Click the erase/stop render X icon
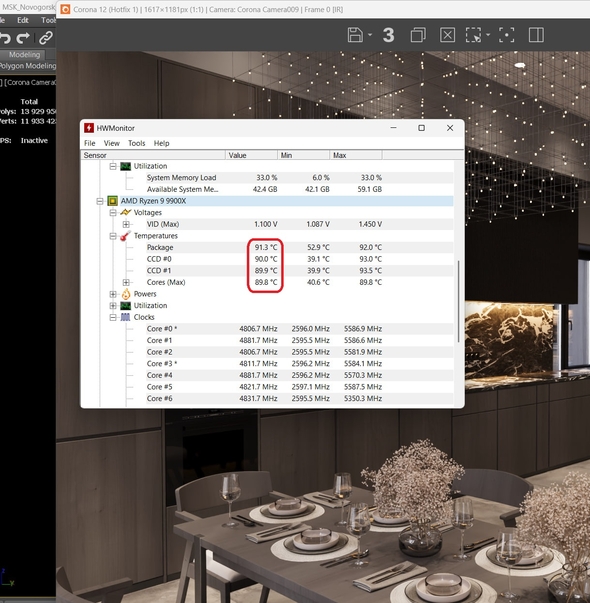The image size is (590, 603). tap(447, 35)
